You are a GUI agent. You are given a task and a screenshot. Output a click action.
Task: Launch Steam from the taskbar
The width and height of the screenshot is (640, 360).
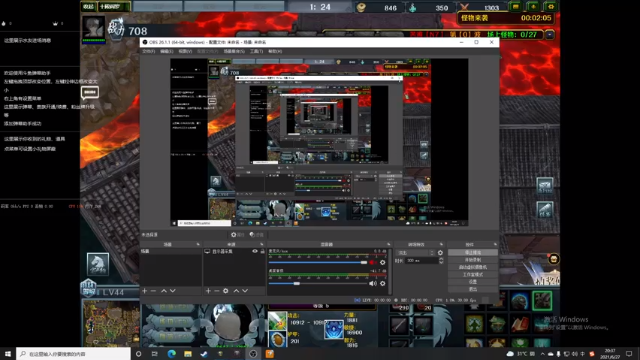204,354
